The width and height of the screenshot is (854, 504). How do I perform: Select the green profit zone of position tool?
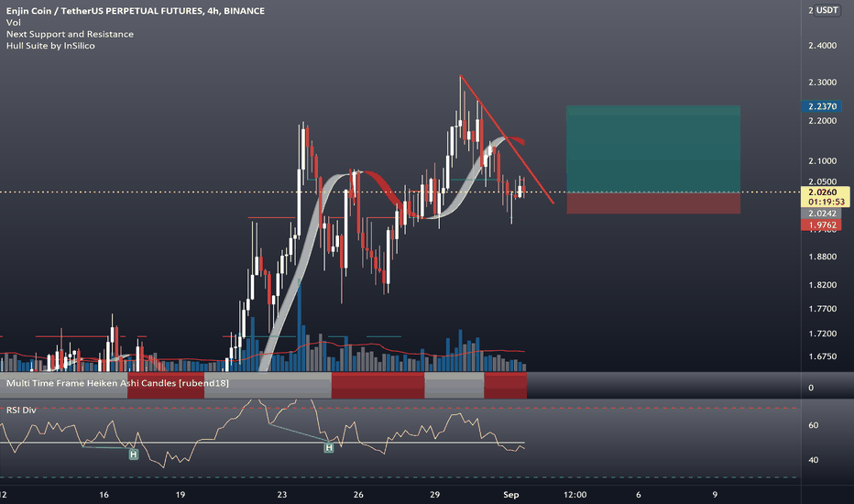[653, 148]
